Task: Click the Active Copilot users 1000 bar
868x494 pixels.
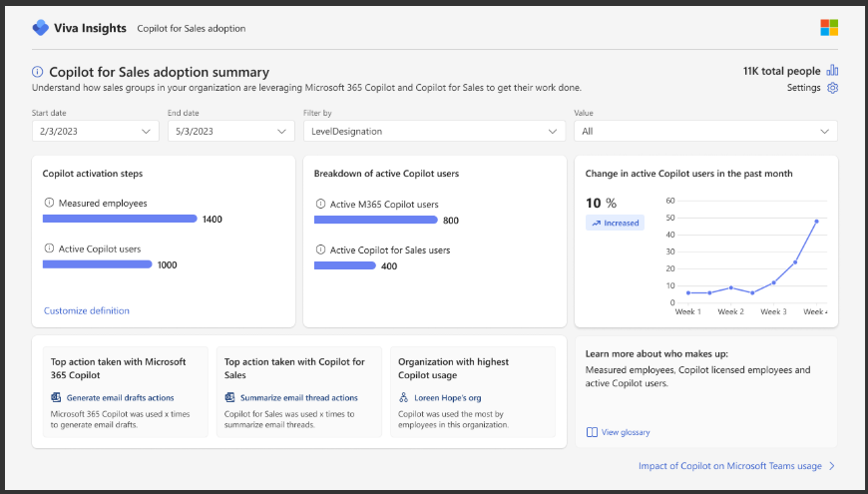Action: pos(97,264)
